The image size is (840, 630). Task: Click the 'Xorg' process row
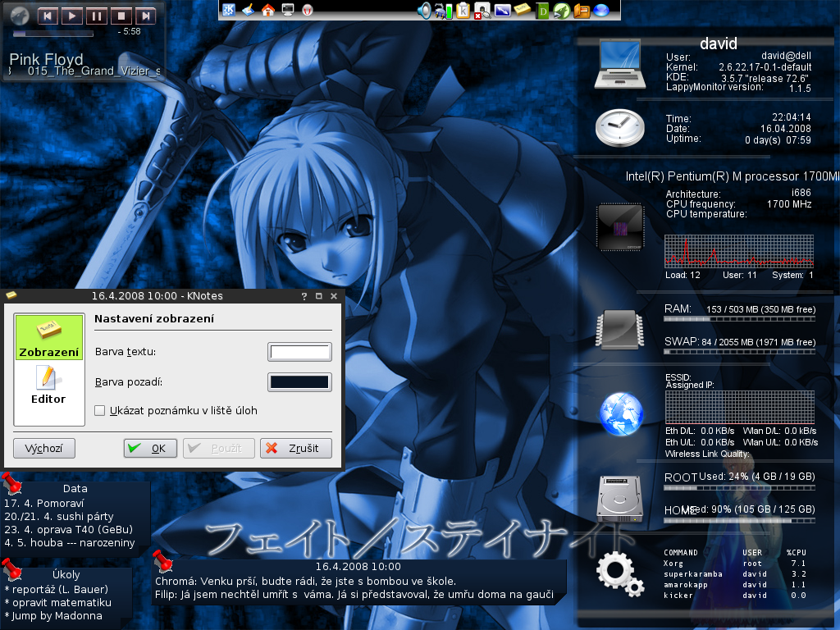pyautogui.click(x=735, y=564)
